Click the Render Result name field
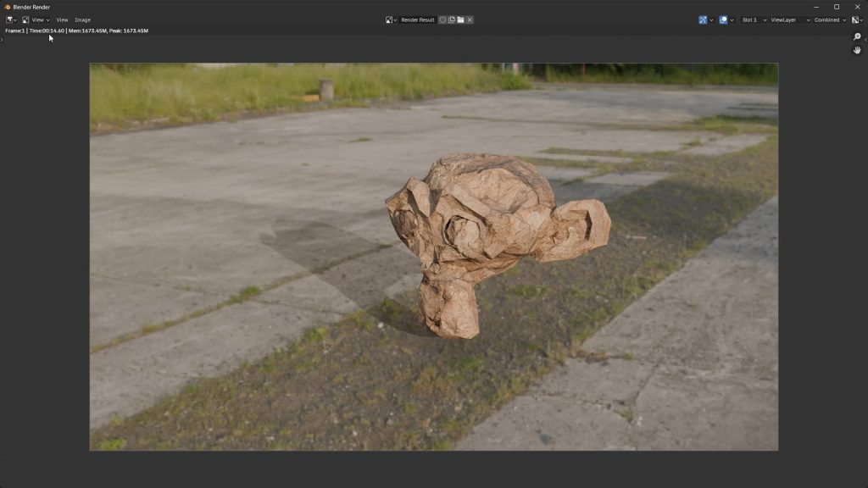 [418, 19]
